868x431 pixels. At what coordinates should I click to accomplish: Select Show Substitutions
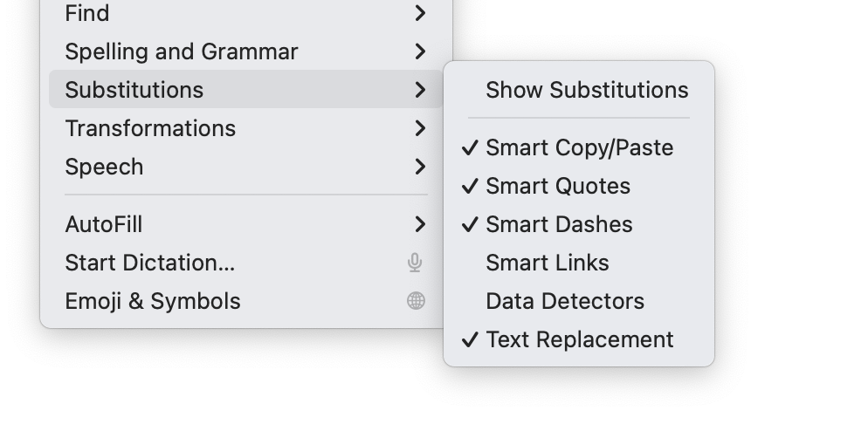tap(587, 90)
